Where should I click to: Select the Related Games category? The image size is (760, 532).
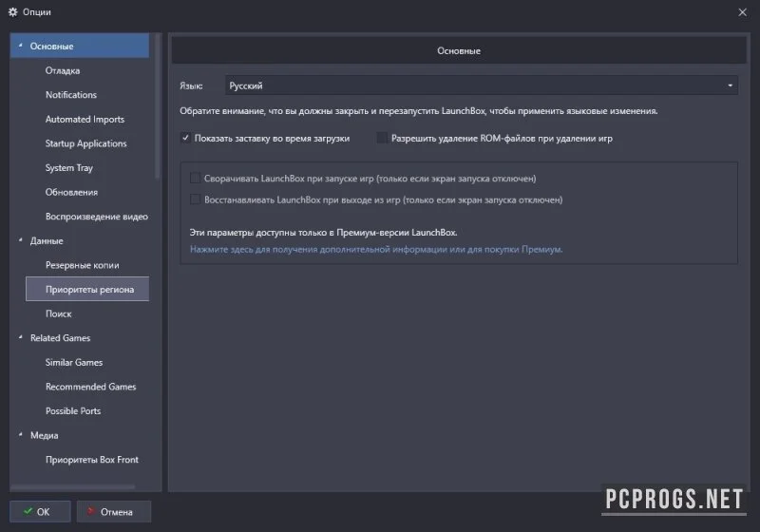[60, 338]
